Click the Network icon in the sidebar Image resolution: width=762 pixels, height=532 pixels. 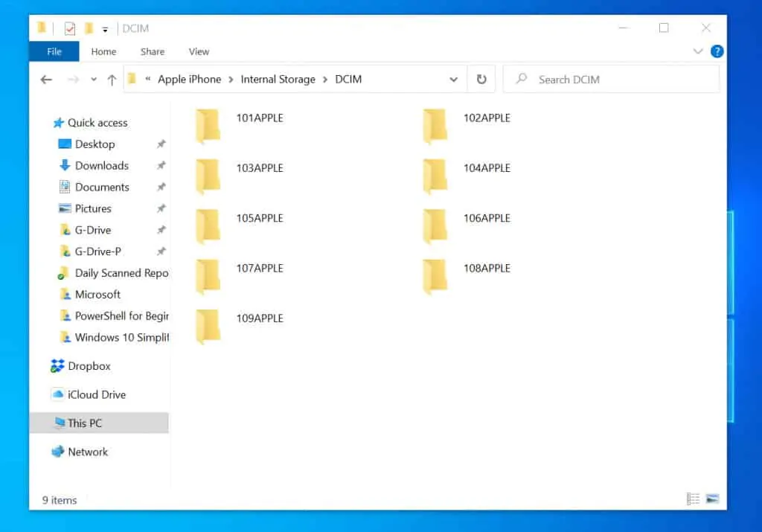point(88,452)
